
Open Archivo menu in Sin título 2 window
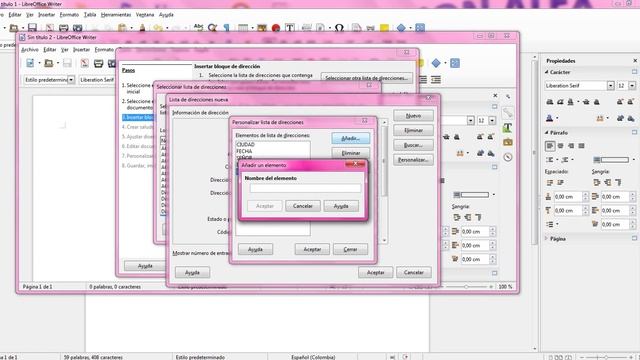(x=30, y=49)
